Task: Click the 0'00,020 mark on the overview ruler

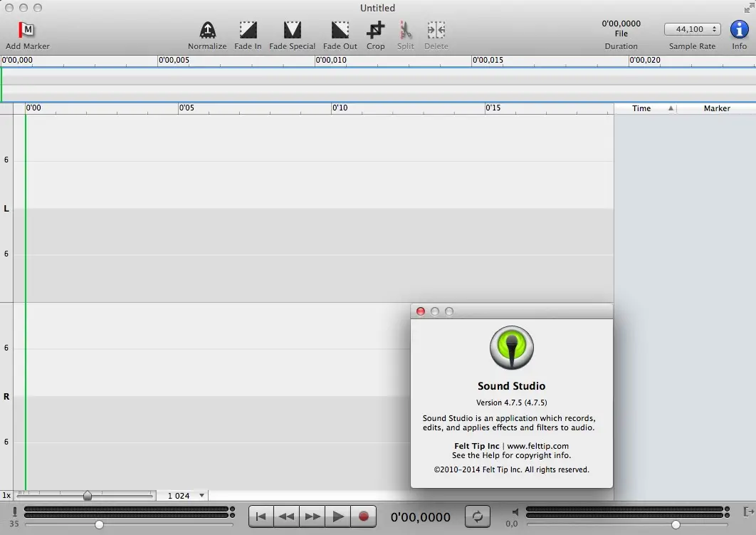Action: click(x=645, y=60)
